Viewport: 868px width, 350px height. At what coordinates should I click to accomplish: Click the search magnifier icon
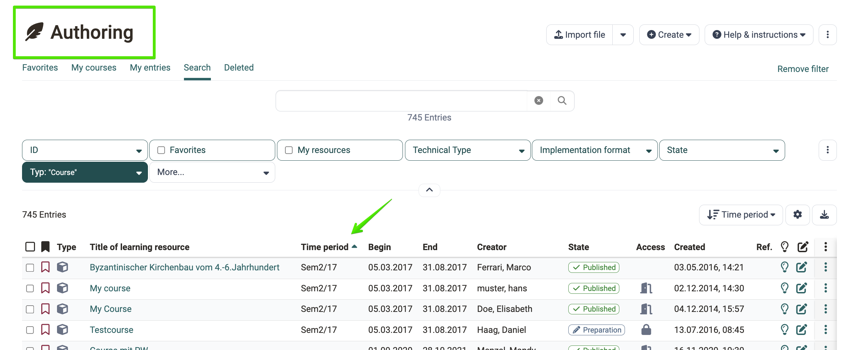click(x=562, y=101)
